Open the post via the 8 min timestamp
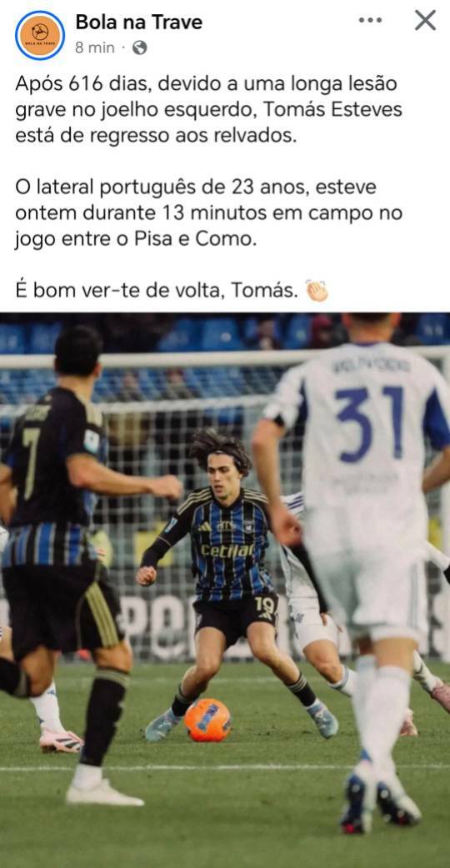This screenshot has width=450, height=868. coord(95,48)
